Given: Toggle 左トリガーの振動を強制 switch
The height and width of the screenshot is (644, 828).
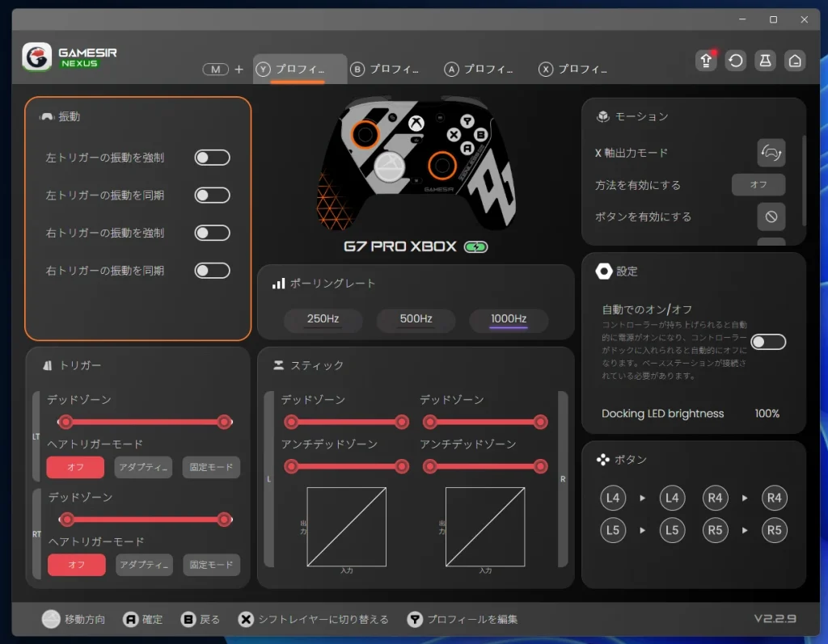Looking at the screenshot, I should [x=212, y=158].
